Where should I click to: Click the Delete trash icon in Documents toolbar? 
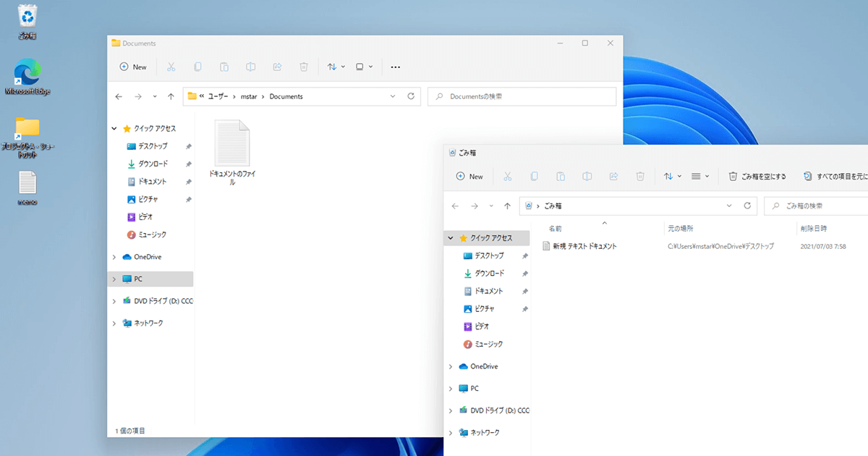[x=304, y=67]
